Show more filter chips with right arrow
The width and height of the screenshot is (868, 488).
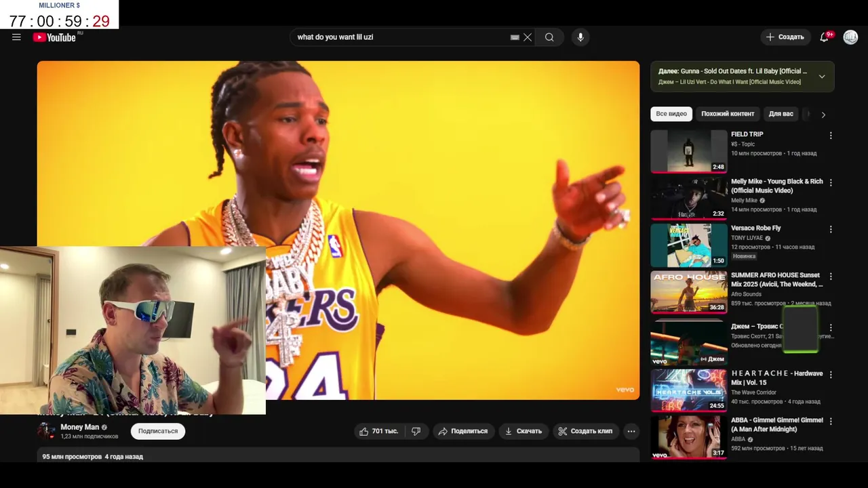(823, 115)
